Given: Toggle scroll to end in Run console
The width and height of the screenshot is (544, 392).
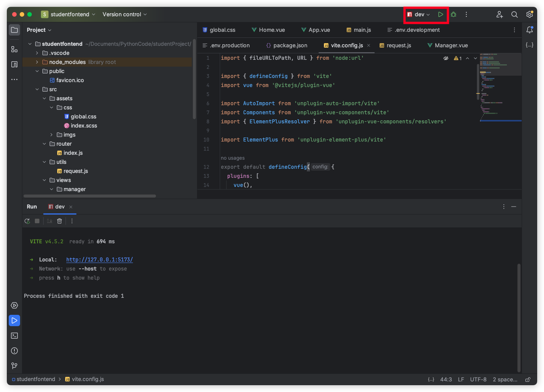Looking at the screenshot, I should (x=50, y=221).
